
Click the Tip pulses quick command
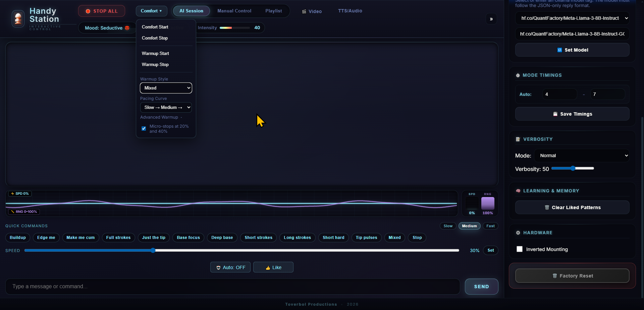(366, 238)
